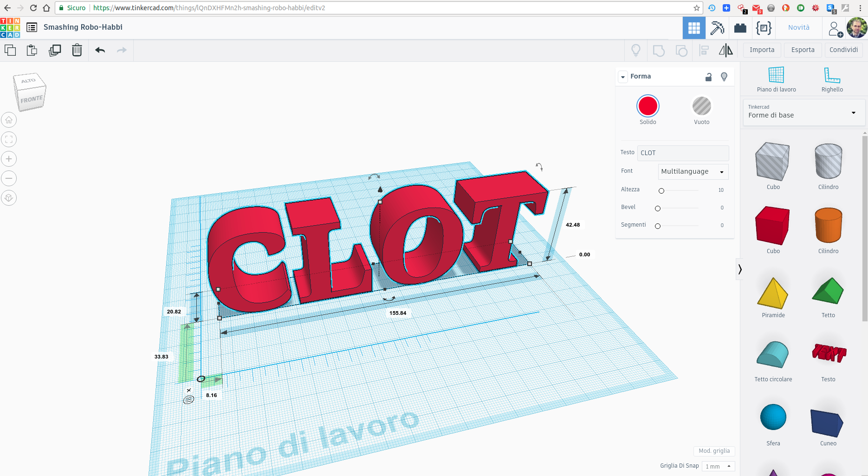This screenshot has height=476, width=868.
Task: Open the designs list icon
Action: [32, 27]
